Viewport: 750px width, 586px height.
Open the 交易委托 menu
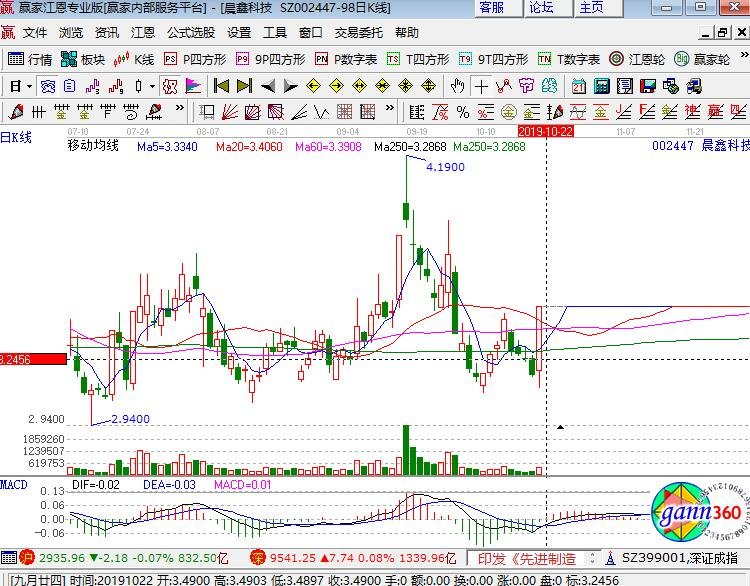(x=359, y=33)
